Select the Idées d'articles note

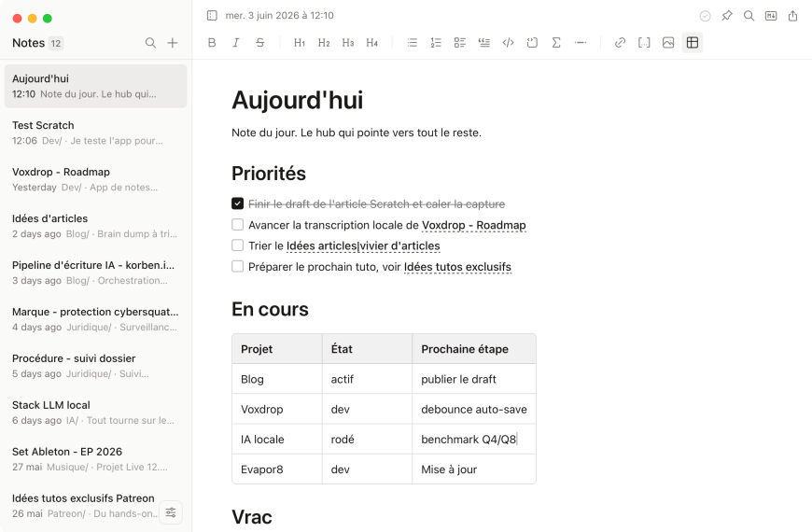(96, 226)
